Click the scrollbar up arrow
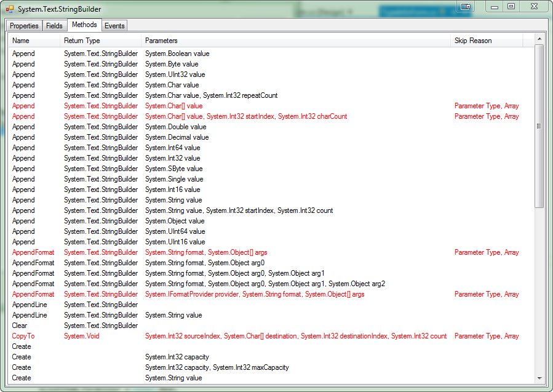 539,38
